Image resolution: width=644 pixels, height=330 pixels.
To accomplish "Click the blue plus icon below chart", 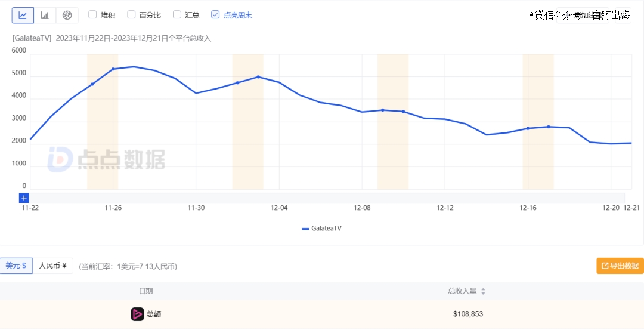I will [24, 198].
